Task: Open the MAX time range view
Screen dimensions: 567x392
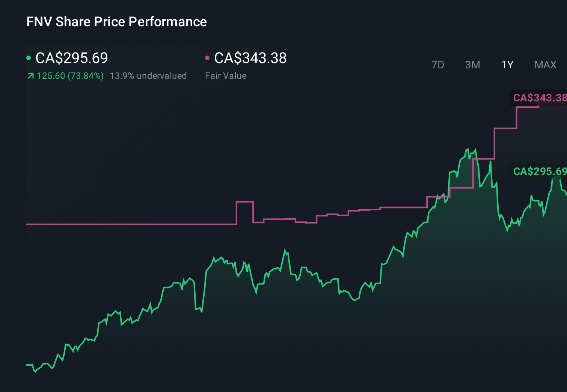Action: (x=545, y=65)
